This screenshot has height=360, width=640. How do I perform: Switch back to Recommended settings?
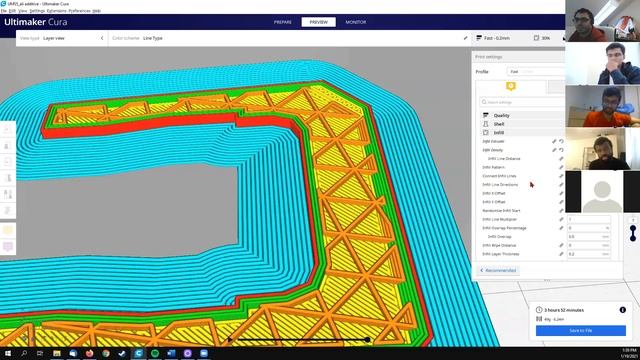(498, 270)
